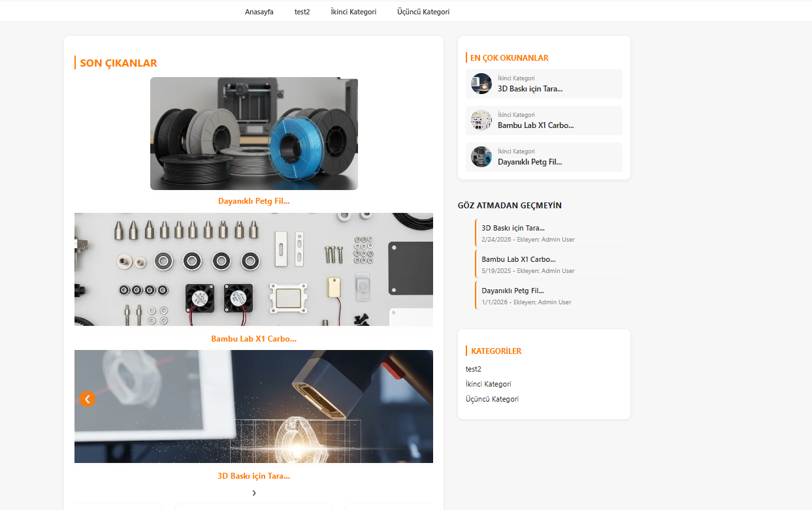812x510 pixels.
Task: Go to previous slide with orange arrow
Action: point(87,398)
